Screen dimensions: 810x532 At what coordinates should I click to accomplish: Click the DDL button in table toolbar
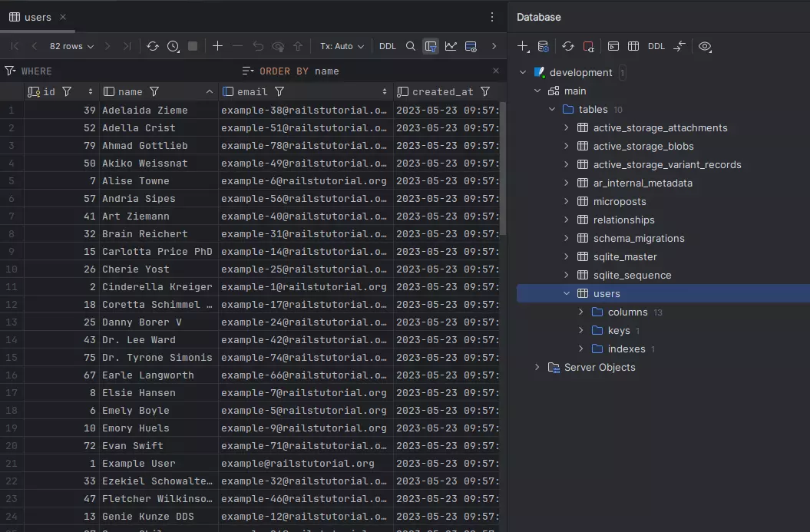click(388, 46)
